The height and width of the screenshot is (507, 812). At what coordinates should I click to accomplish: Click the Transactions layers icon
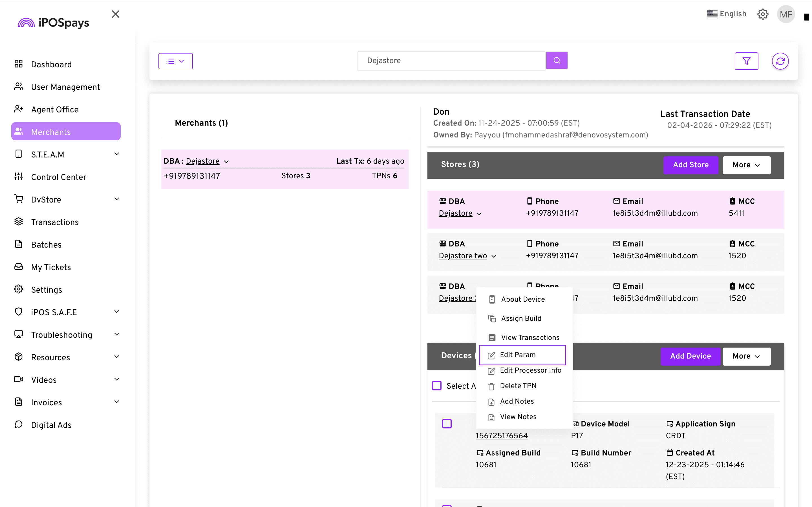tap(19, 222)
